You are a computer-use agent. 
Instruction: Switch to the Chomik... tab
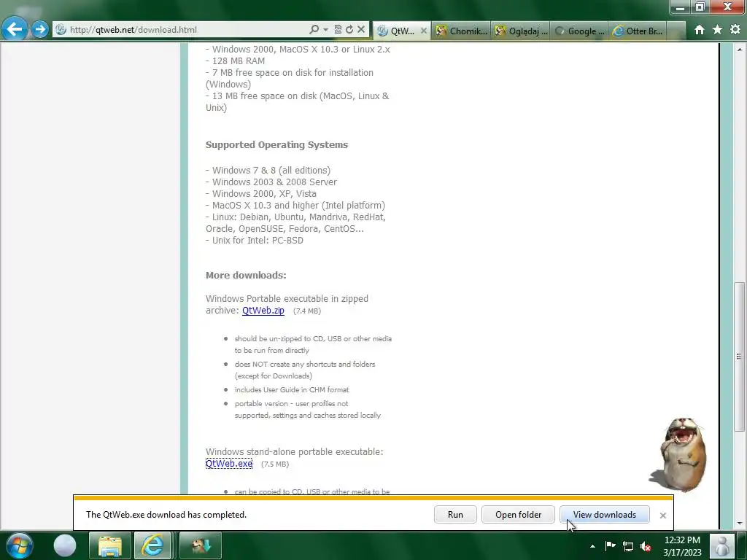pos(462,31)
